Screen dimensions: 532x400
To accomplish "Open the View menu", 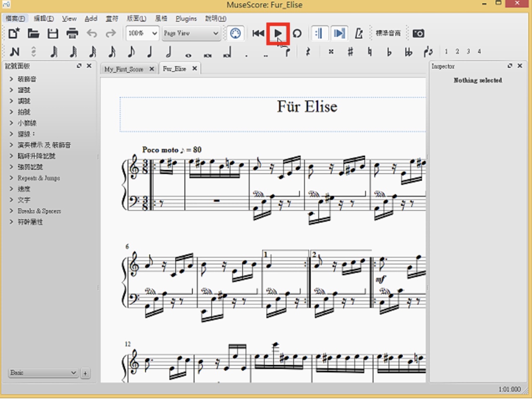I will click(x=69, y=18).
